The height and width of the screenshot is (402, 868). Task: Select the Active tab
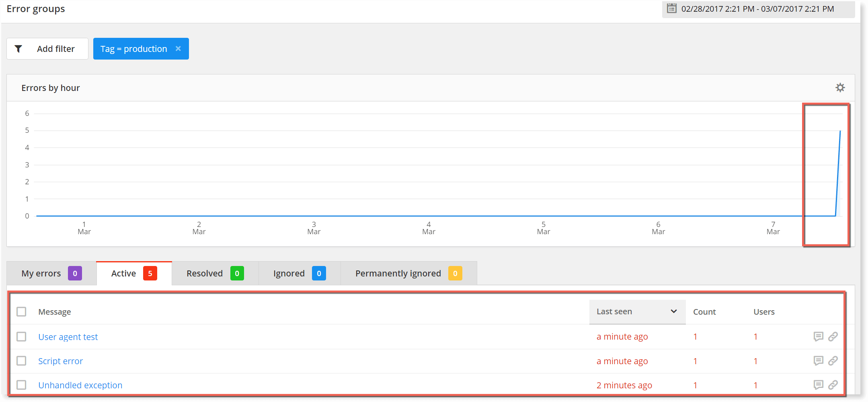134,273
